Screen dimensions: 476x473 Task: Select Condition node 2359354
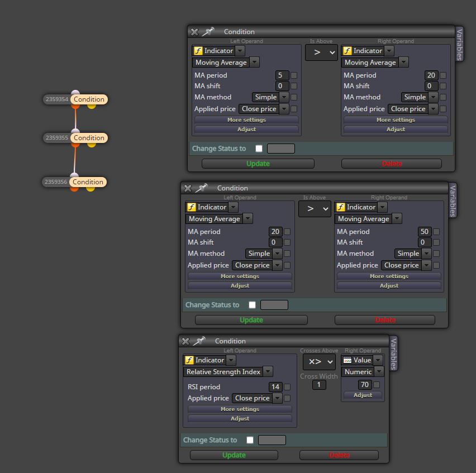89,99
